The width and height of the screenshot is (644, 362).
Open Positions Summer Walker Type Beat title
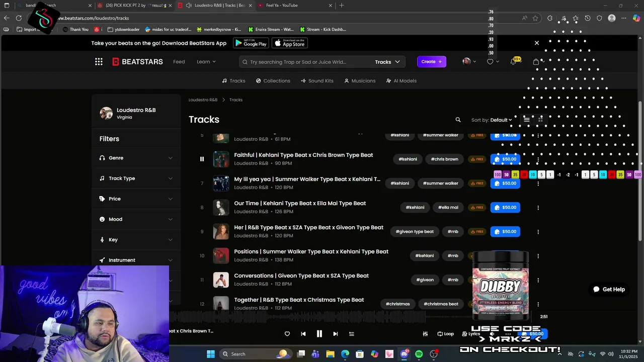click(311, 251)
